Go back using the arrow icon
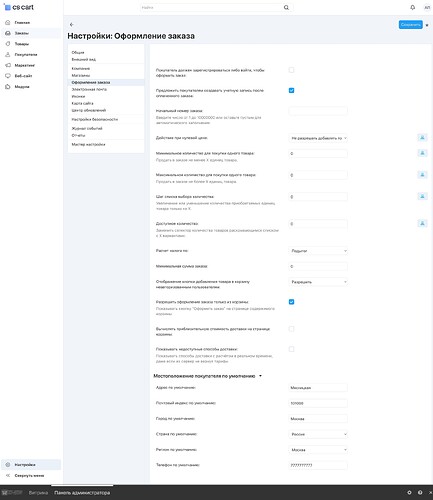The image size is (433, 500). (72, 25)
